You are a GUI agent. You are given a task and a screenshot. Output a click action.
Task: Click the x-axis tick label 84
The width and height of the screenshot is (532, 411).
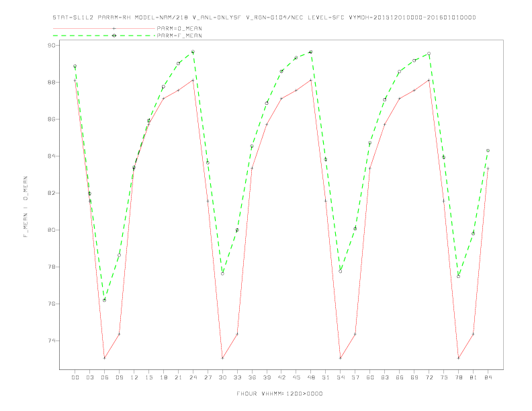[488, 377]
